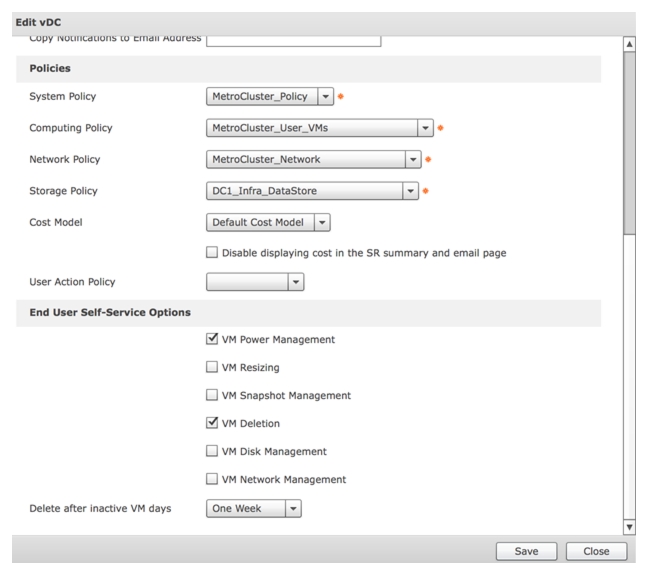Click the Delete after inactive VM days label

100,509
